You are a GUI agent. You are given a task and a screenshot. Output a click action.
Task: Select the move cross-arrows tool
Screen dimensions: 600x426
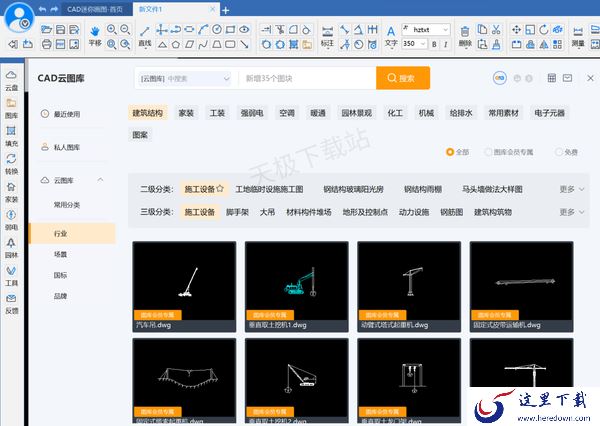click(516, 29)
